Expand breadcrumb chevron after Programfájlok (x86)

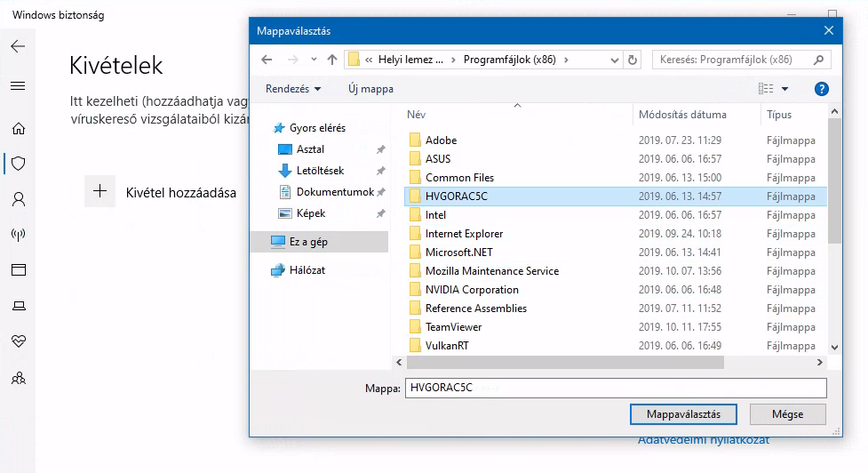click(566, 60)
